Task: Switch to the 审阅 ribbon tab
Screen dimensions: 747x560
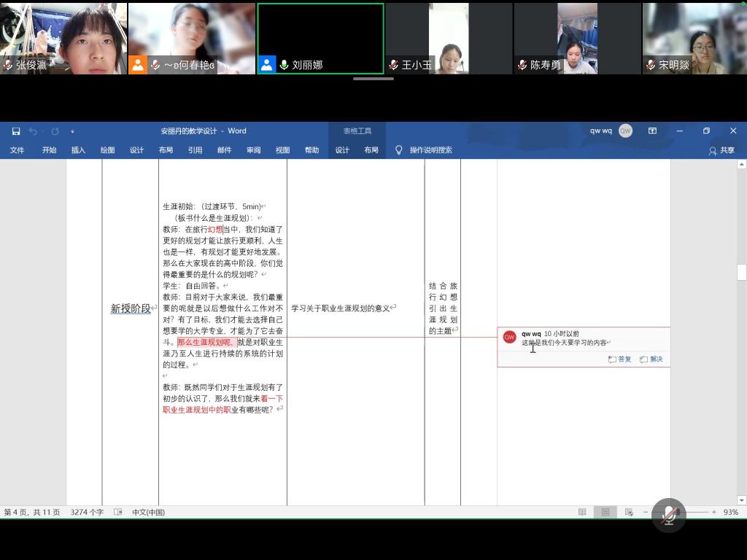Action: (x=253, y=150)
